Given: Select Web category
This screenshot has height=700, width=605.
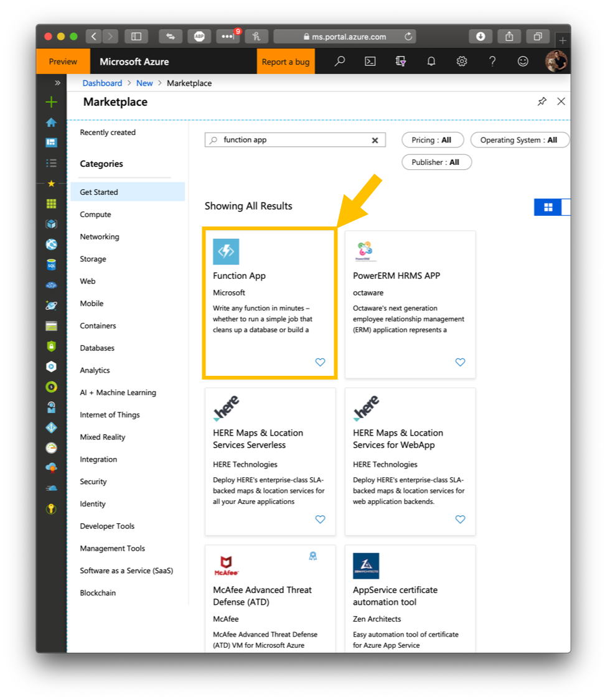Looking at the screenshot, I should click(88, 281).
